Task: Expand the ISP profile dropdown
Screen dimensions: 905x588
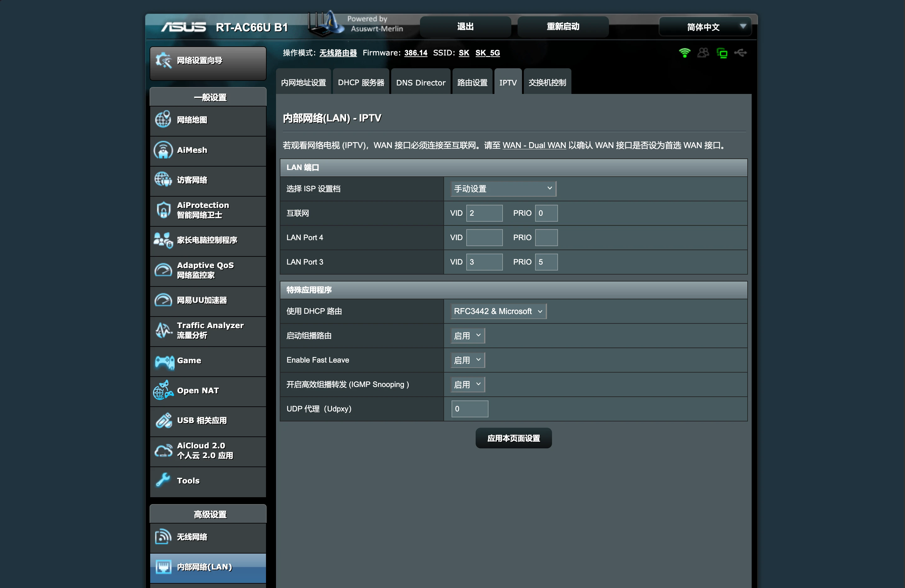Action: tap(503, 189)
